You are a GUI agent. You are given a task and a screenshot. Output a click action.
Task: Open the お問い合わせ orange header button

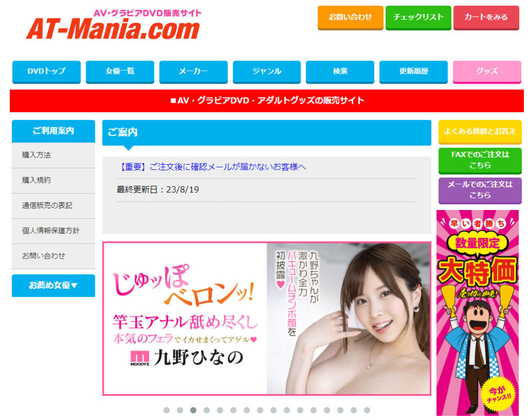[350, 18]
